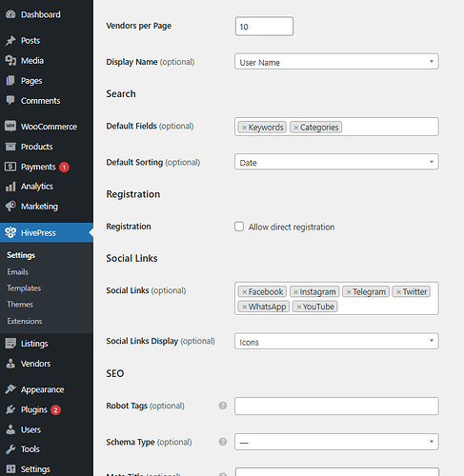Click help icon beside Robot Tags
The width and height of the screenshot is (464, 476).
coord(223,406)
